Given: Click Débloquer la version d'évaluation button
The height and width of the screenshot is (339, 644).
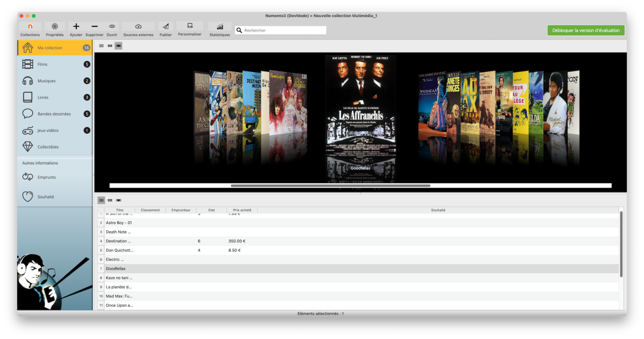Looking at the screenshot, I should point(586,30).
